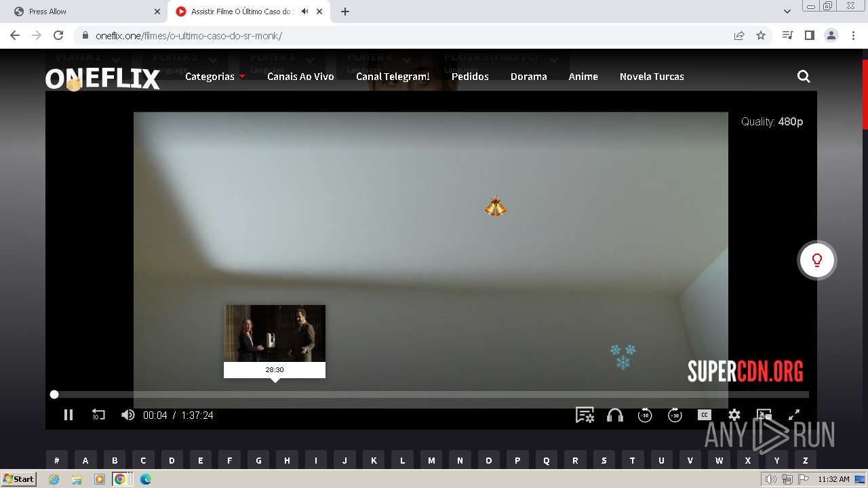Filter titles by # symbol
This screenshot has height=488, width=868.
[56, 460]
